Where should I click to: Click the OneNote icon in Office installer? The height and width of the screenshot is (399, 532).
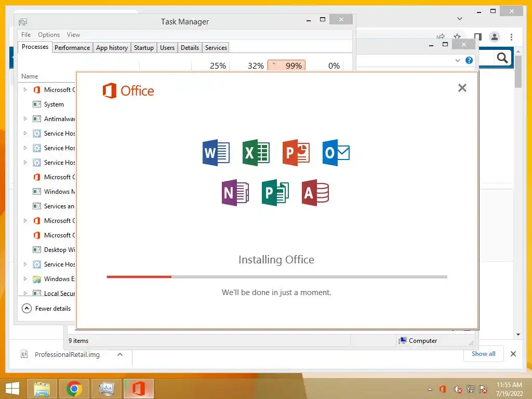pos(235,193)
